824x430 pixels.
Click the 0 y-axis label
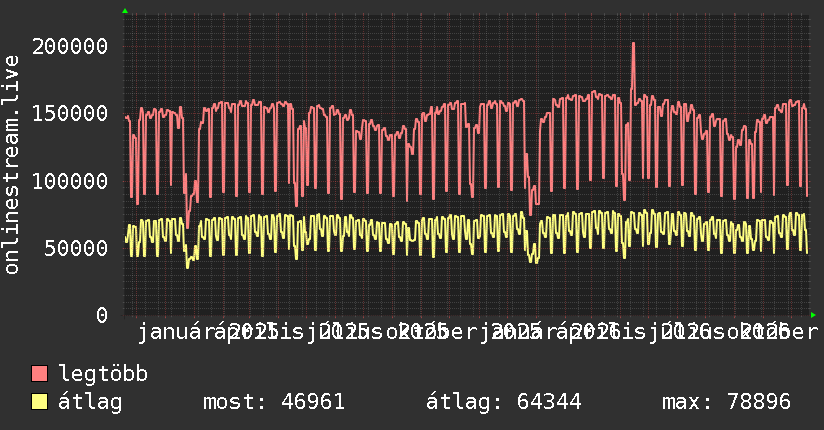tap(102, 315)
